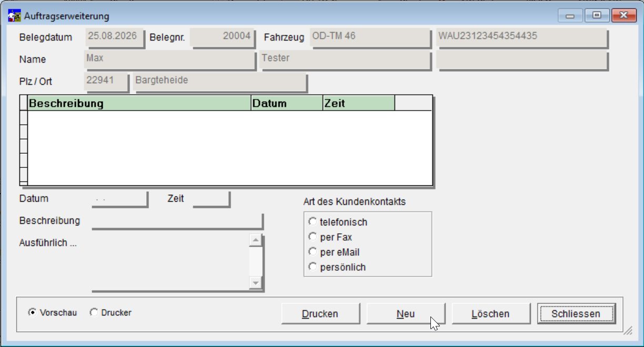Minimize the Auftragserweiterung window

click(x=570, y=16)
